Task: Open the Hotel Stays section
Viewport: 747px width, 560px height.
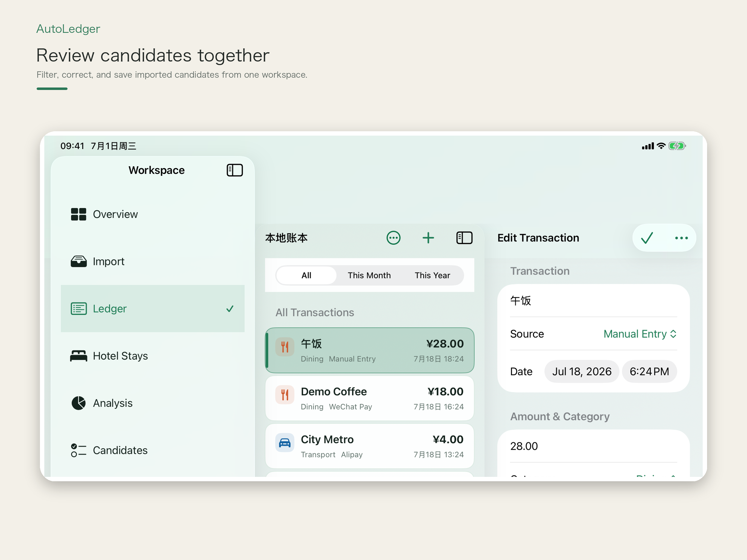Action: tap(153, 356)
